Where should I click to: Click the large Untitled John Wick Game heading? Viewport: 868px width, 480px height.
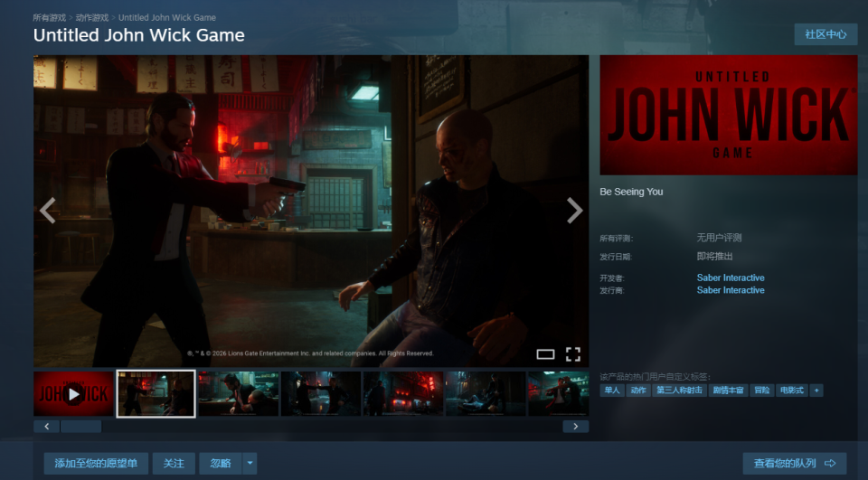[139, 35]
